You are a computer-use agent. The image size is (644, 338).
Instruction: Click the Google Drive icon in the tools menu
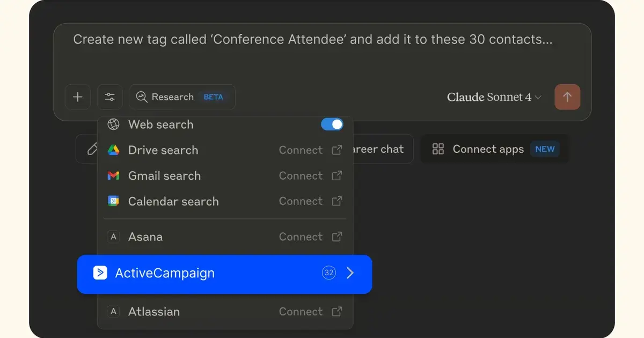[114, 150]
